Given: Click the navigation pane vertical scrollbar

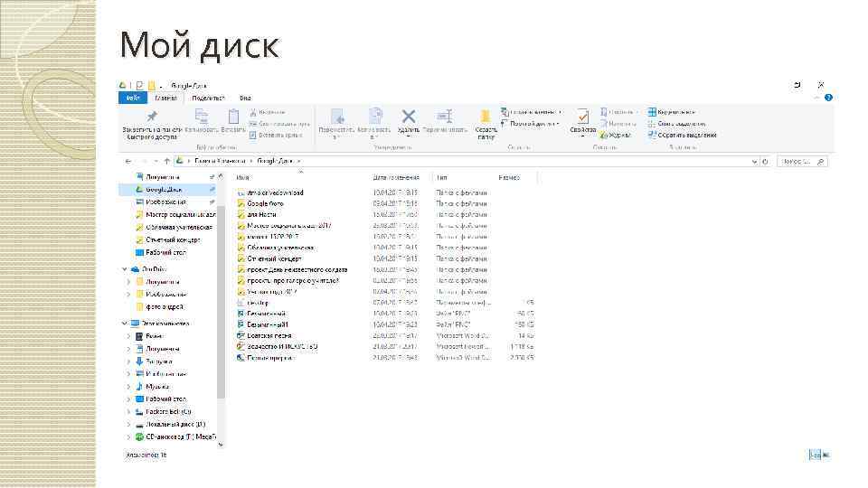Looking at the screenshot, I should tap(221, 302).
